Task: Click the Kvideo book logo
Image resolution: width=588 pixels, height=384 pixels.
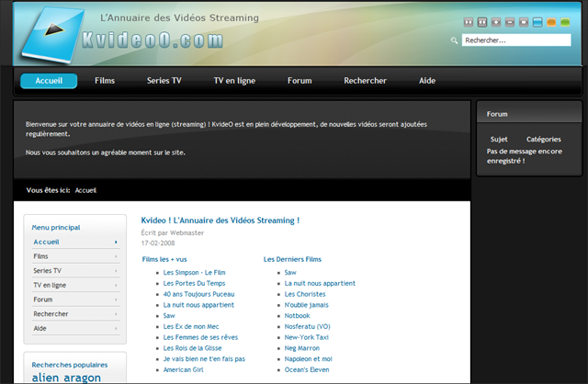Action: point(52,35)
